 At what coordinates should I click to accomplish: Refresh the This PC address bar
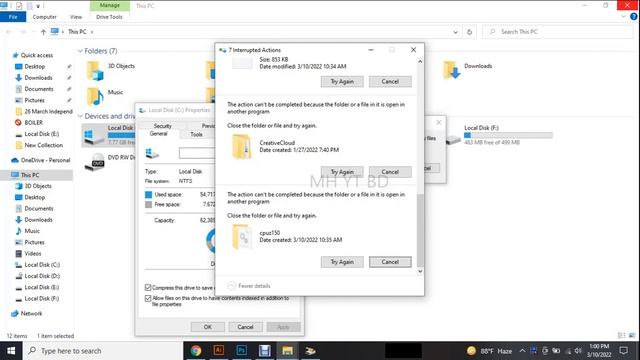(469, 32)
